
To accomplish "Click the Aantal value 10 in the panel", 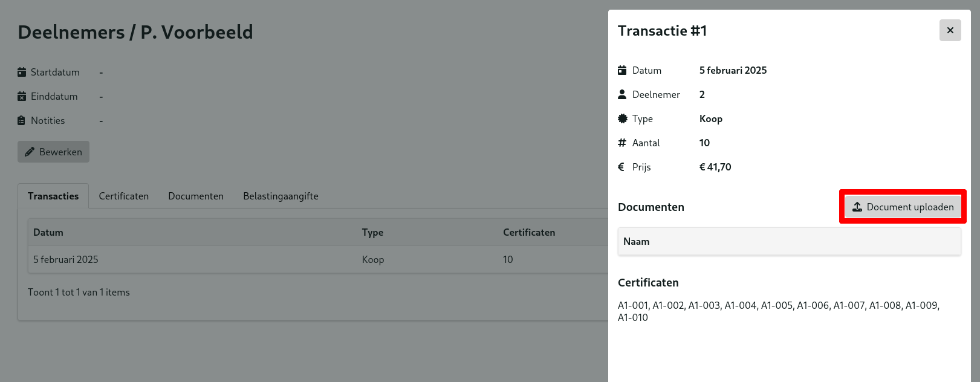I will click(x=704, y=143).
